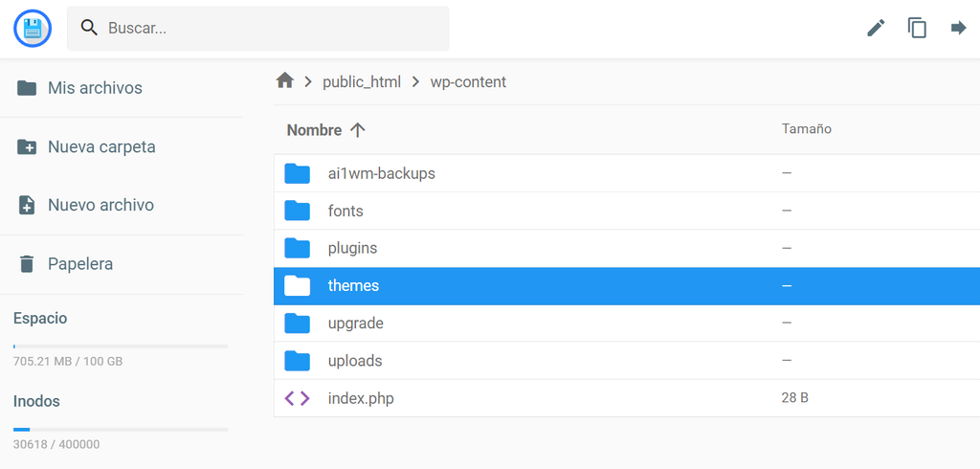
Task: Click the copy file icon
Action: pos(917,28)
